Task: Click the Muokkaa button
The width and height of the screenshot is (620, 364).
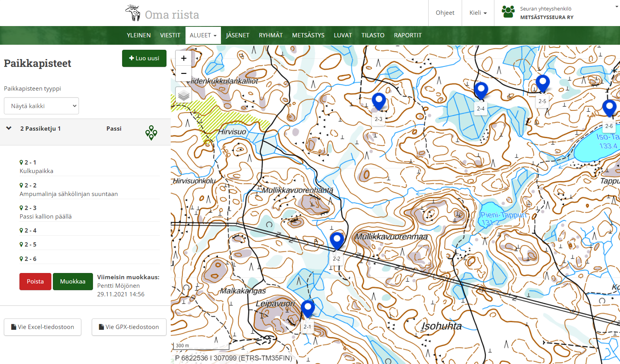Action: pos(73,282)
